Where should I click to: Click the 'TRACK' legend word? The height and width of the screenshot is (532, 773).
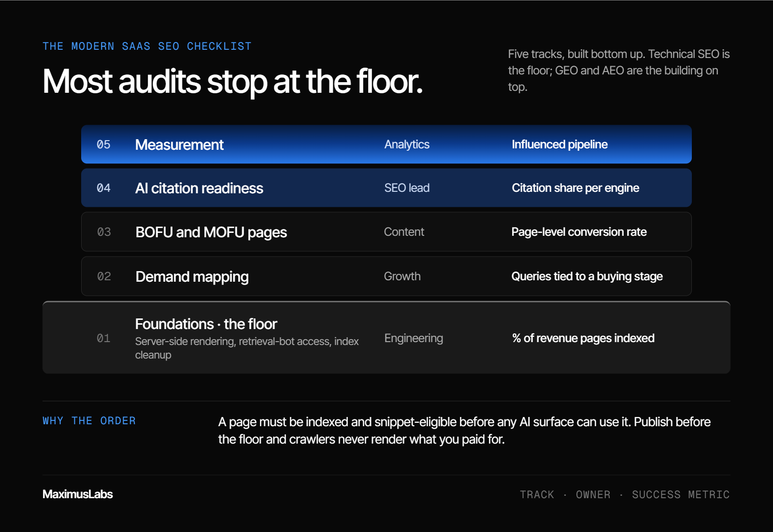[x=537, y=495]
